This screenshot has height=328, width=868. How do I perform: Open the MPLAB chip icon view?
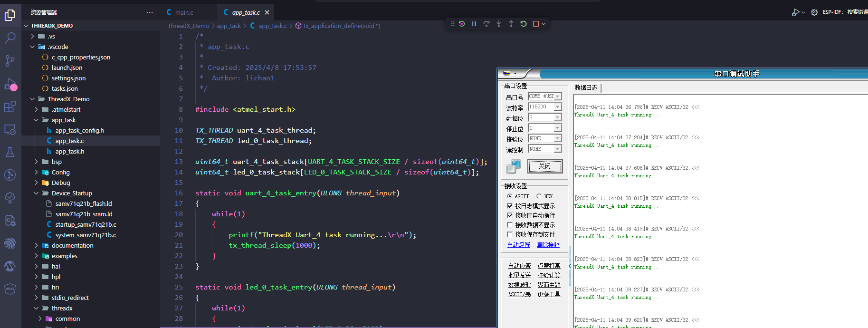click(x=10, y=289)
